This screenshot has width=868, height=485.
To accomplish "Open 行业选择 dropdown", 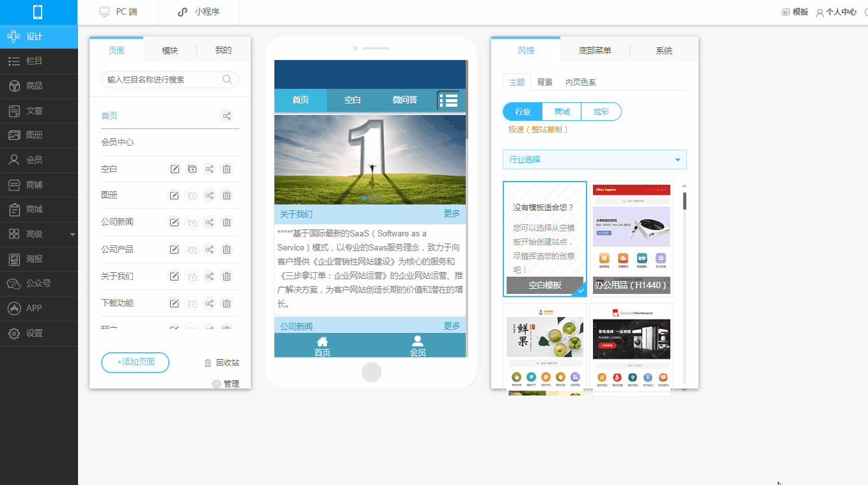I will pyautogui.click(x=595, y=159).
